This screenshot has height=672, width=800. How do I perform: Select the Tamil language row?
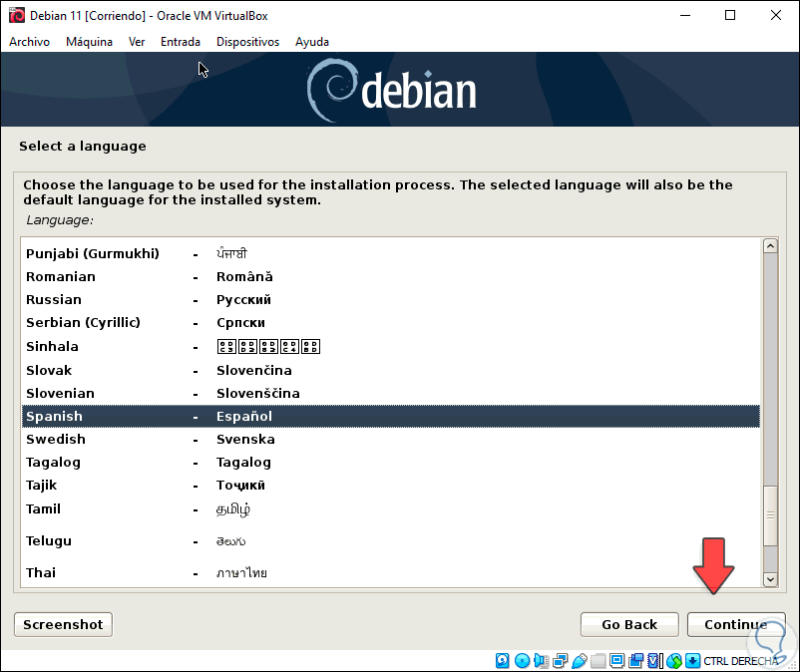pos(391,508)
